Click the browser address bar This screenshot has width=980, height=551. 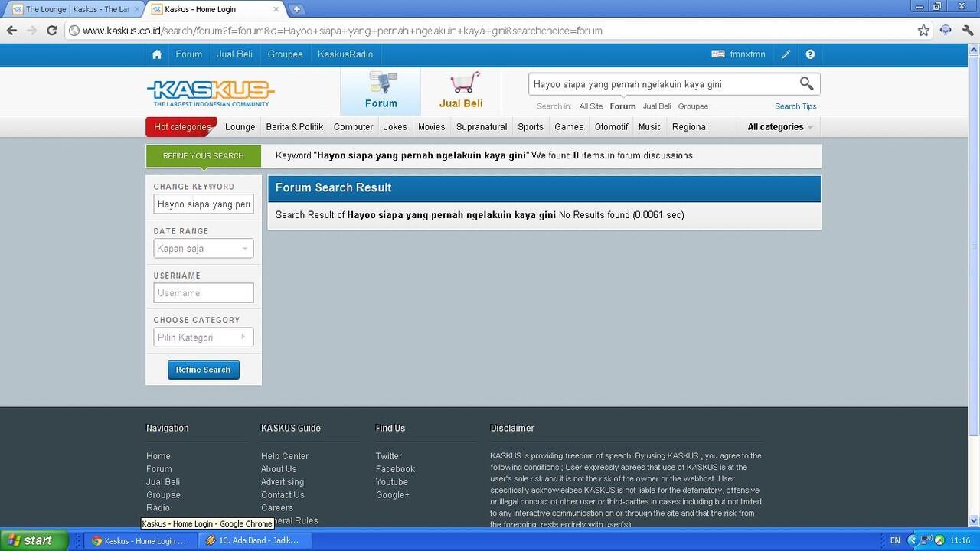pyautogui.click(x=490, y=31)
